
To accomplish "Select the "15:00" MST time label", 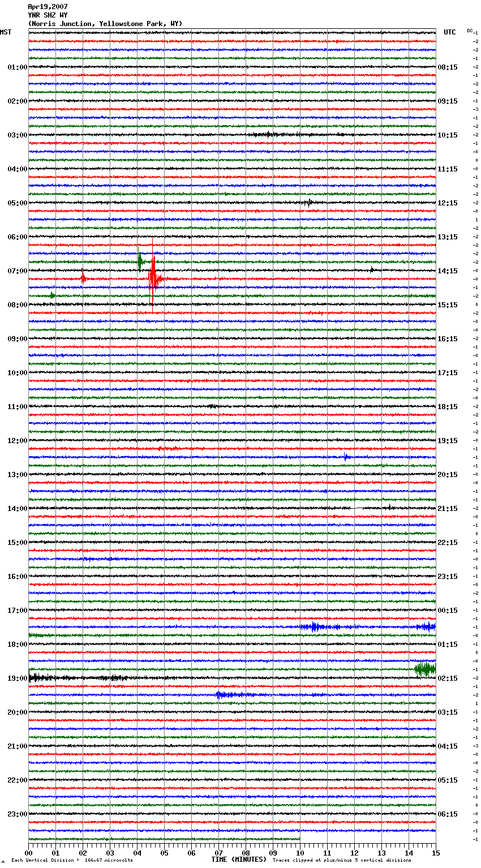I will click(18, 543).
